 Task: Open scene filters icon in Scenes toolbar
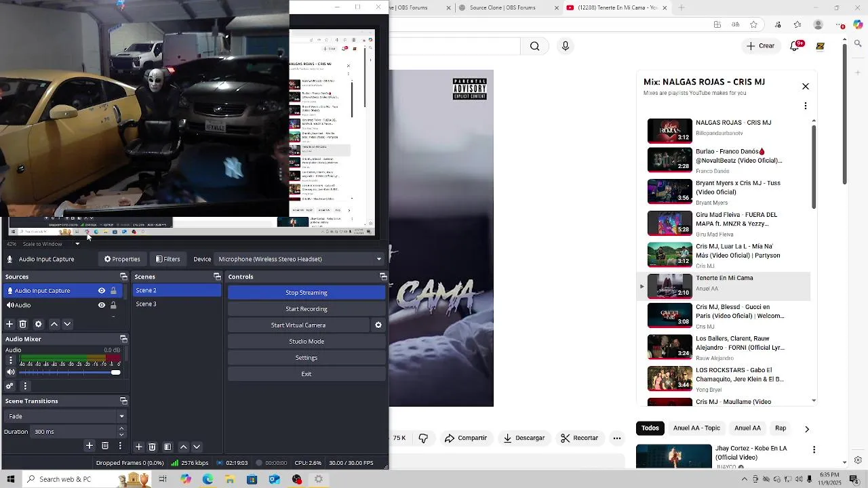point(167,447)
